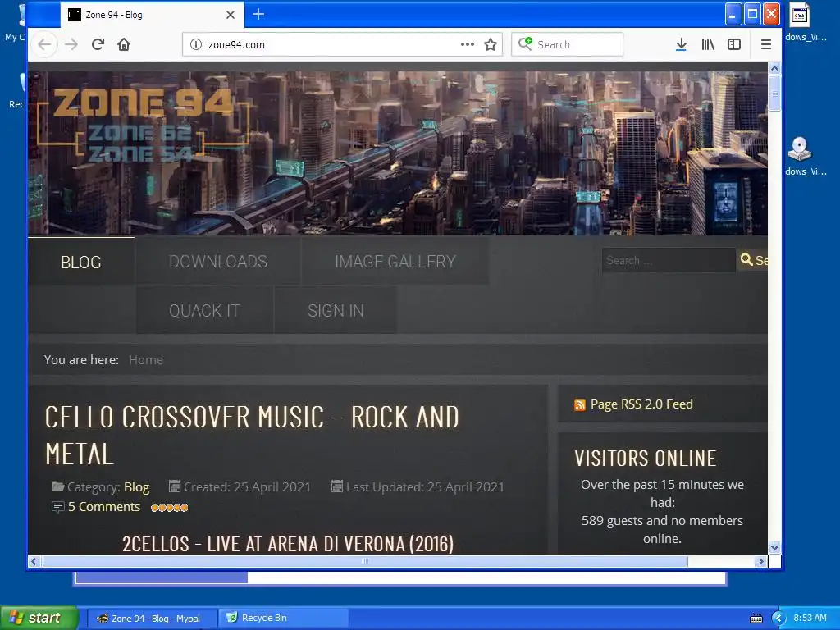This screenshot has height=630, width=840.
Task: Open the Downloads arrow in toolbar
Action: [x=682, y=44]
